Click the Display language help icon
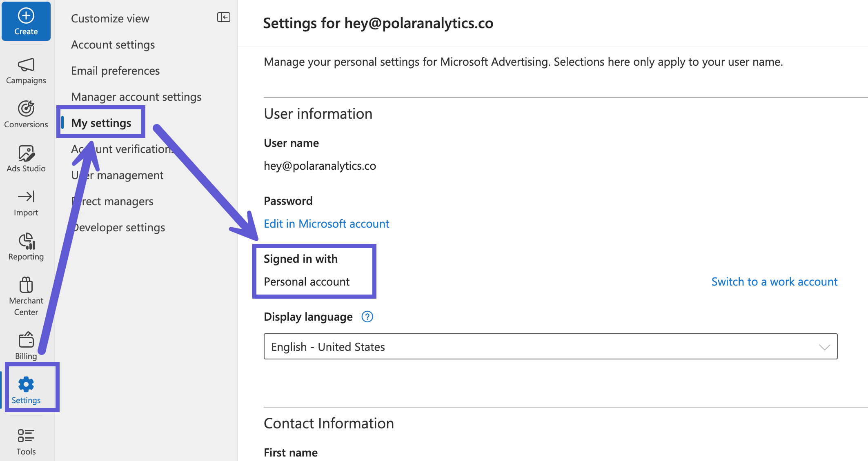The width and height of the screenshot is (868, 461). [x=367, y=317]
